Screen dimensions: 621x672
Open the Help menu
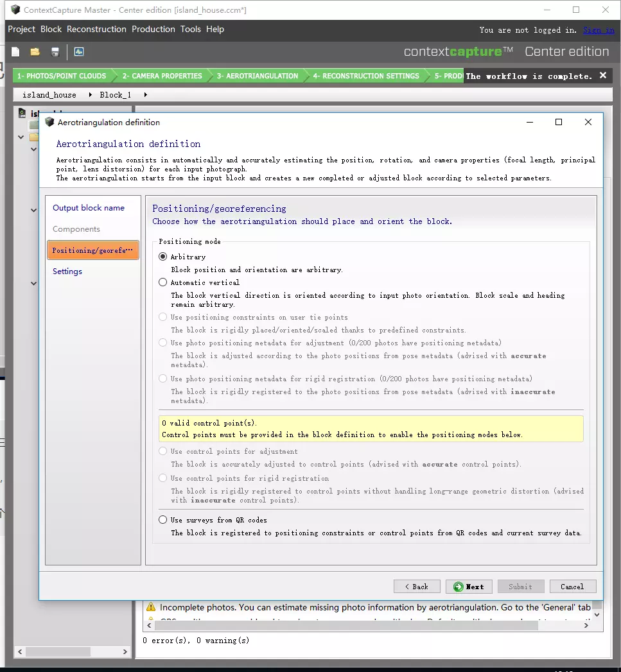[215, 29]
